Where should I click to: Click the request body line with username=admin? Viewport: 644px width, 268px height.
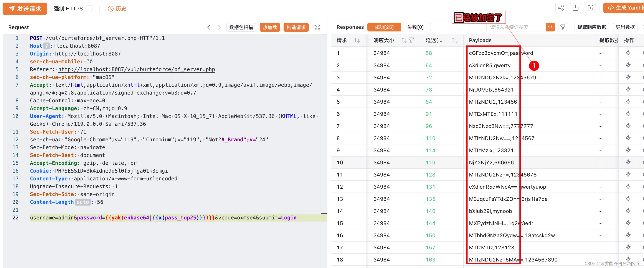click(x=163, y=217)
